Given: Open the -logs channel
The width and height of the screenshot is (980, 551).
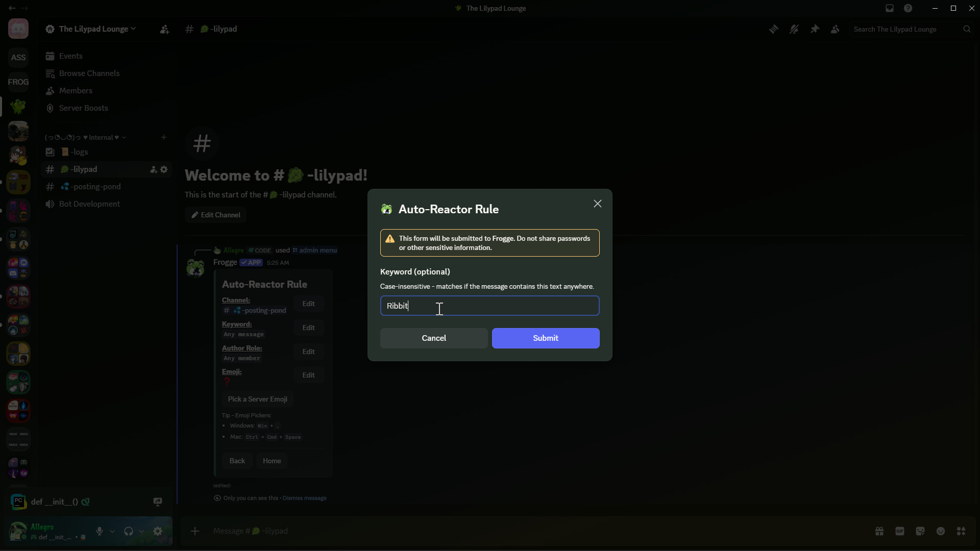Looking at the screenshot, I should pyautogui.click(x=106, y=152).
